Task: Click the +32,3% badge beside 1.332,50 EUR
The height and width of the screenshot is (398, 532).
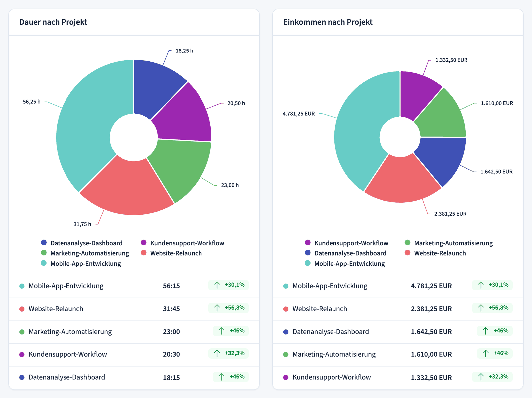Action: coord(492,377)
